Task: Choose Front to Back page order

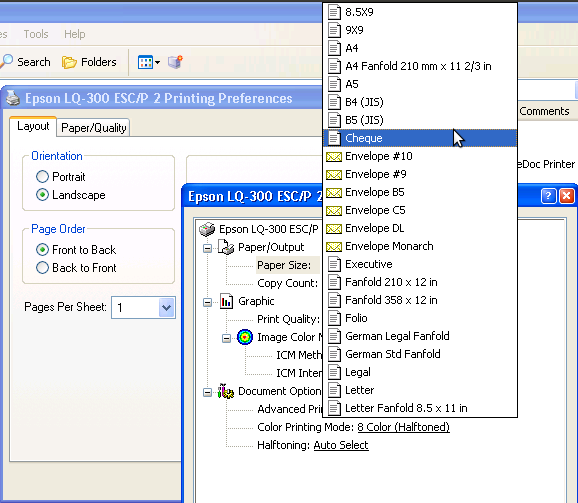Action: click(42, 249)
